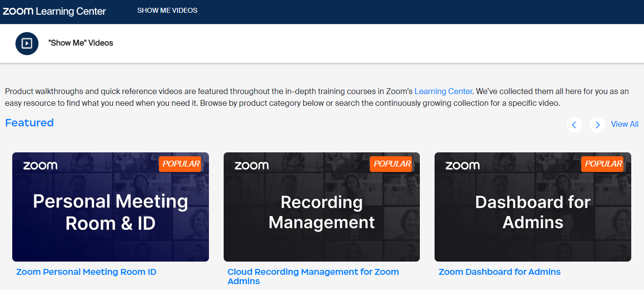Image resolution: width=644 pixels, height=290 pixels.
Task: Follow the Learning Center hyperlink
Action: tap(443, 91)
